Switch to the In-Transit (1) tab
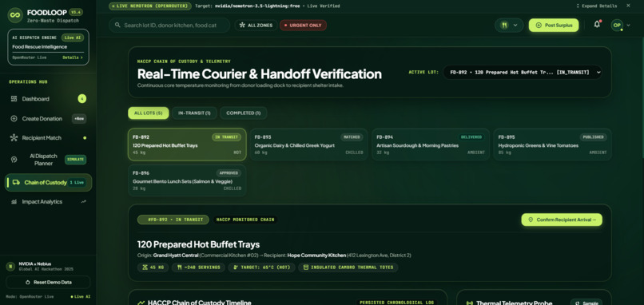 click(194, 113)
